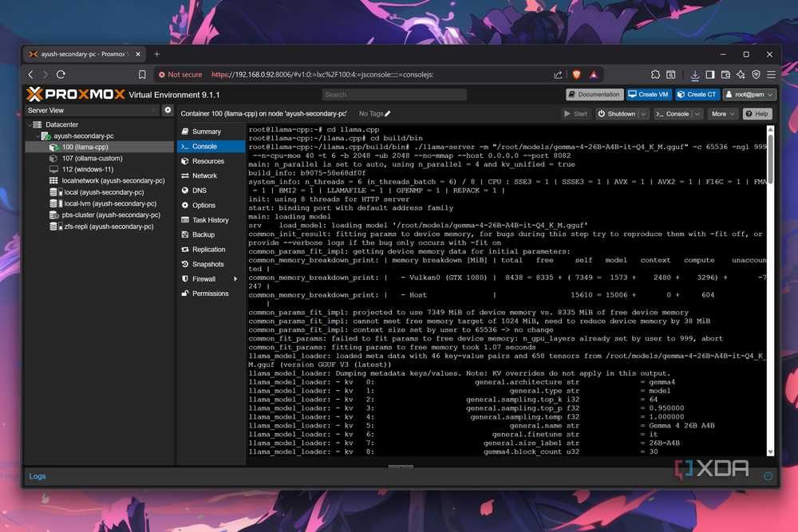Open the Replication menu item

click(211, 249)
